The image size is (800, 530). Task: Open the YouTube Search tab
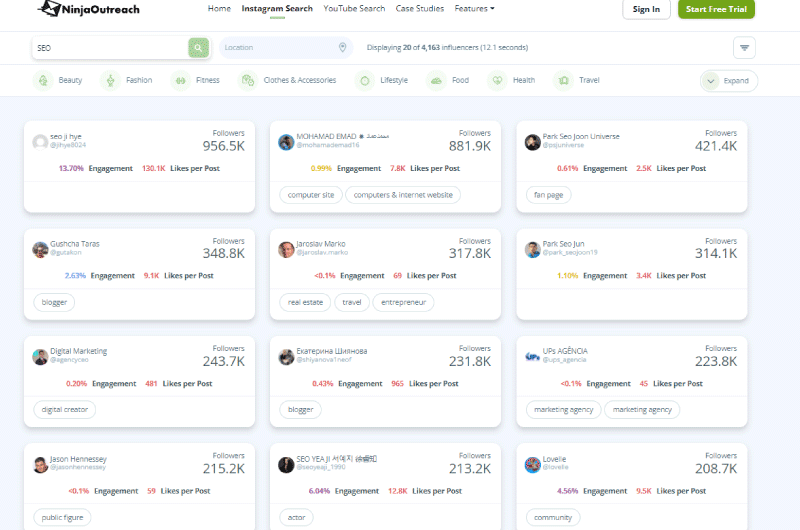click(354, 9)
